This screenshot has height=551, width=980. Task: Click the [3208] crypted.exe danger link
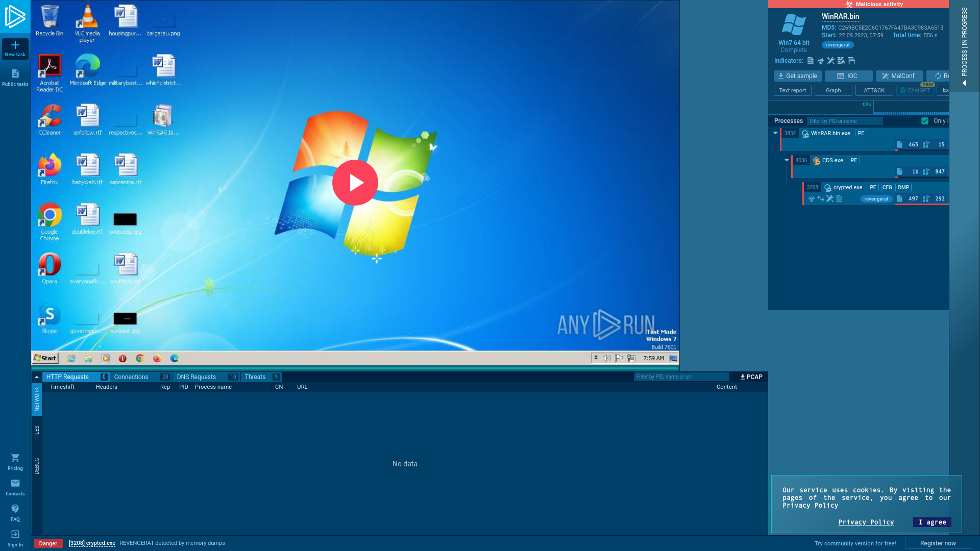tap(92, 543)
